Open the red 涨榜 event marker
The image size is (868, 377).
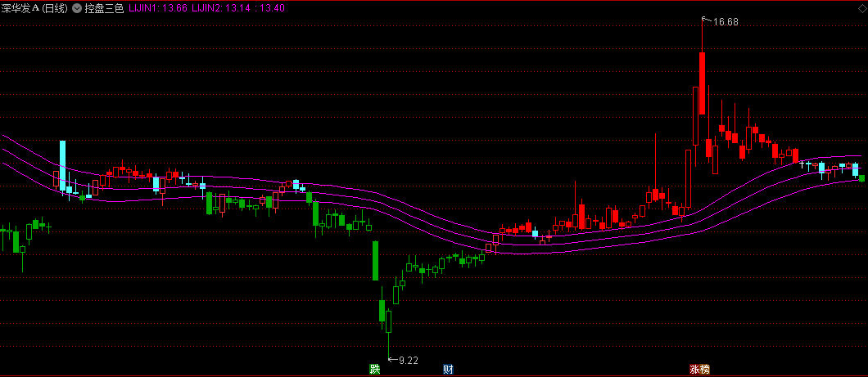tap(699, 370)
